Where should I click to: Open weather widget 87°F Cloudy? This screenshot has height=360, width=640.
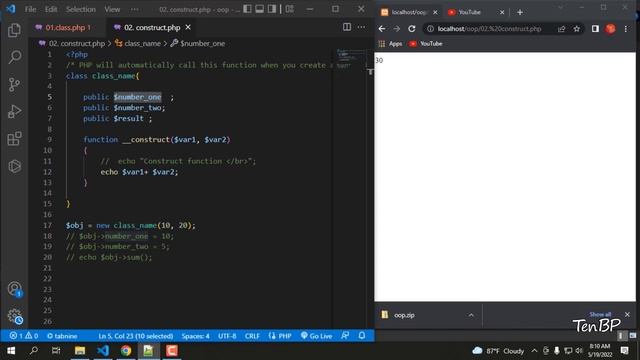(x=498, y=351)
